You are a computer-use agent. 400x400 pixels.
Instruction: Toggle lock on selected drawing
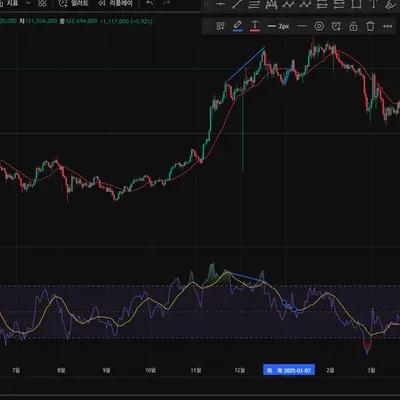click(353, 26)
